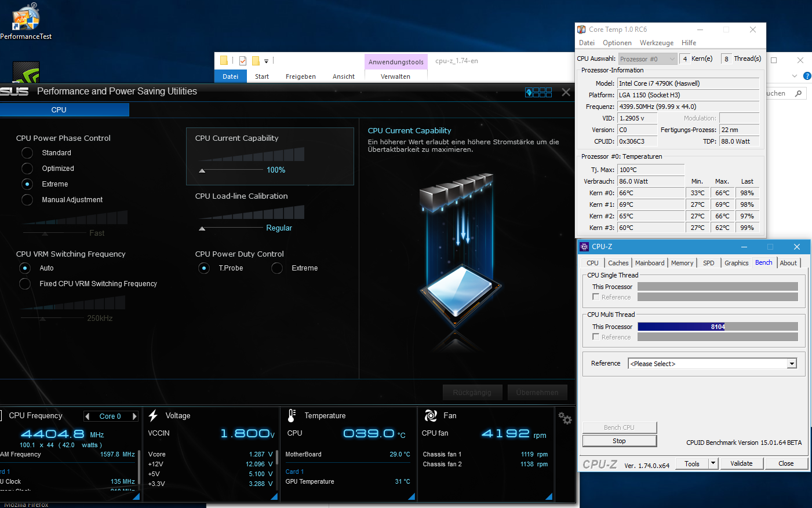Enable Reference checkbox under CPU Multi Thread

click(x=596, y=337)
